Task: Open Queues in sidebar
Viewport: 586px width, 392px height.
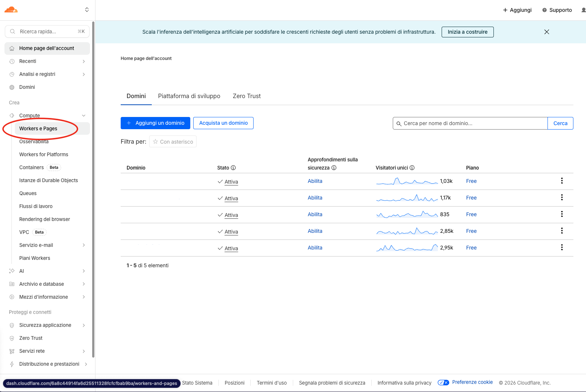Action: pos(28,193)
